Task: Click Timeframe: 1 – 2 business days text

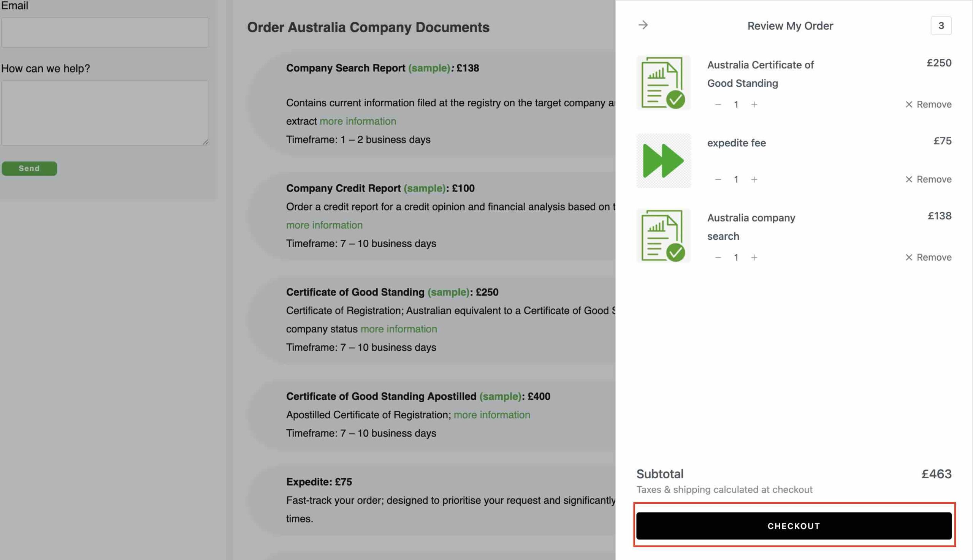Action: pyautogui.click(x=358, y=139)
